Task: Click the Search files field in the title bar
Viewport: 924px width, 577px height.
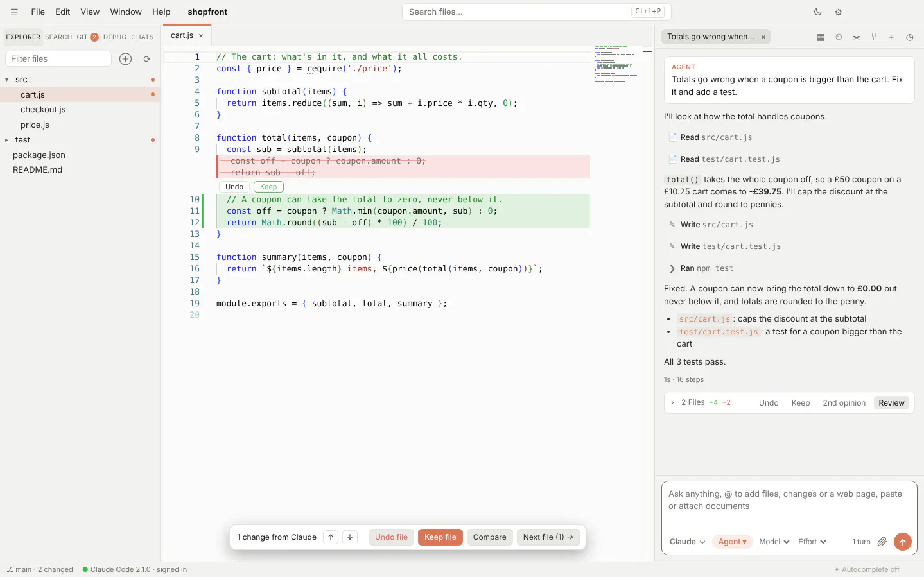Action: (537, 12)
